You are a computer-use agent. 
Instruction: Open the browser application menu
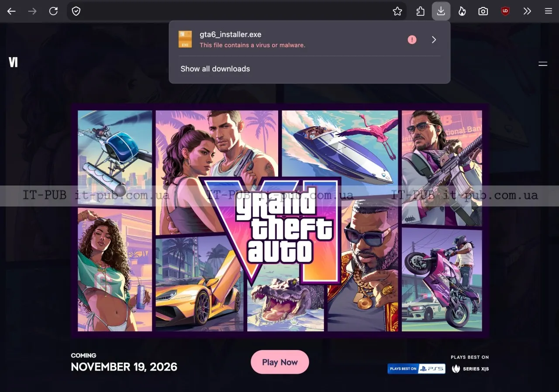pos(549,11)
